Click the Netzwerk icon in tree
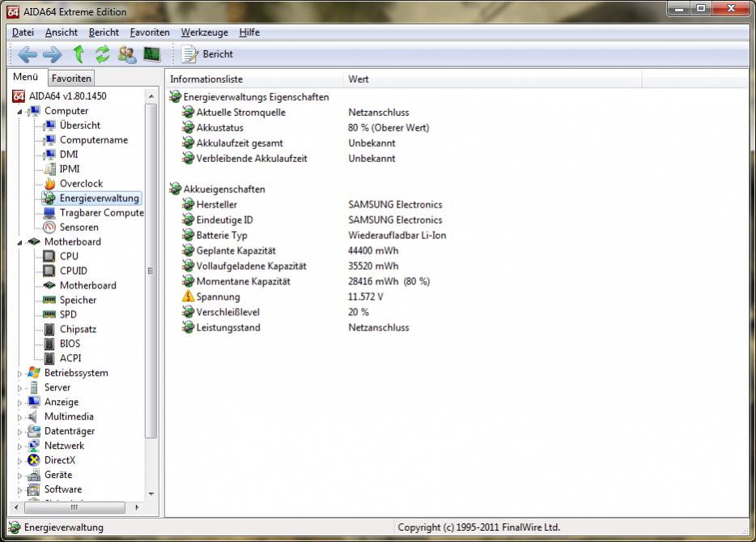The width and height of the screenshot is (756, 542). [34, 446]
